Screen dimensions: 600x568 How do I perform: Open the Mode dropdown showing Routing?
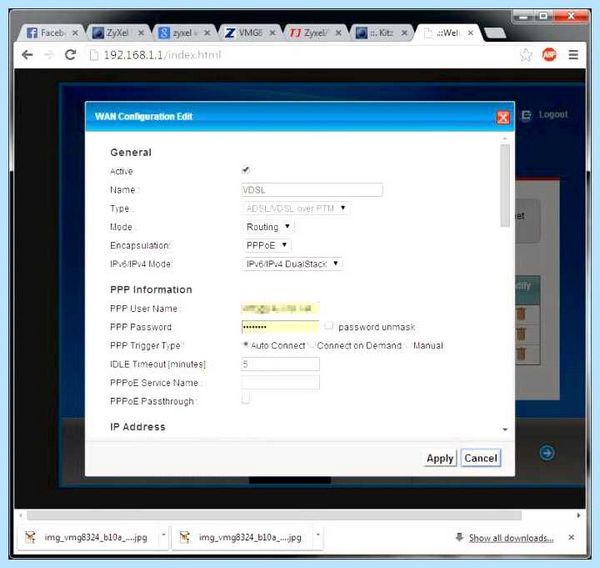(x=268, y=227)
